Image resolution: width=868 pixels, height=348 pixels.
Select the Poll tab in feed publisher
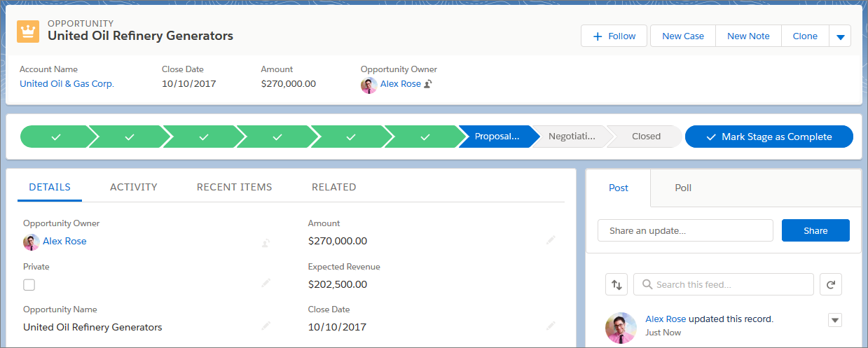tap(683, 188)
